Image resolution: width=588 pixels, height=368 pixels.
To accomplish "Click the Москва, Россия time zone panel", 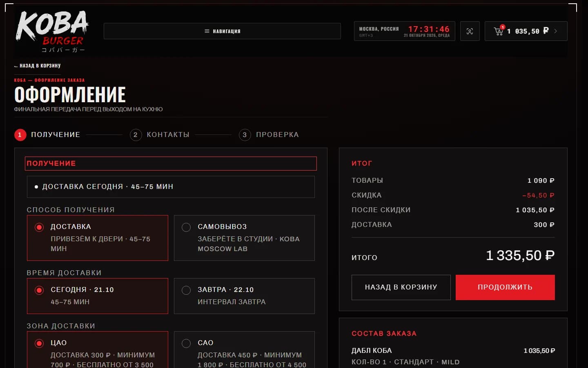I will [404, 31].
